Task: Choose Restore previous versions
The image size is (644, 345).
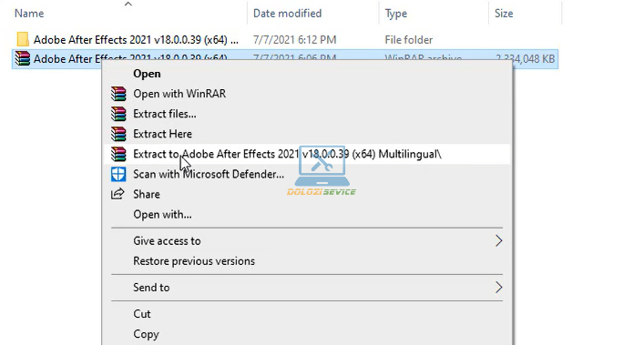Action: tap(194, 261)
